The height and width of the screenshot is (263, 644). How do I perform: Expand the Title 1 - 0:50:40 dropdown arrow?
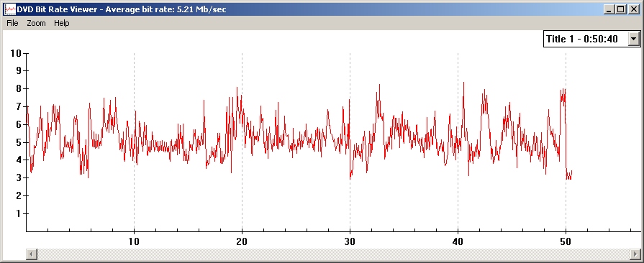click(634, 39)
